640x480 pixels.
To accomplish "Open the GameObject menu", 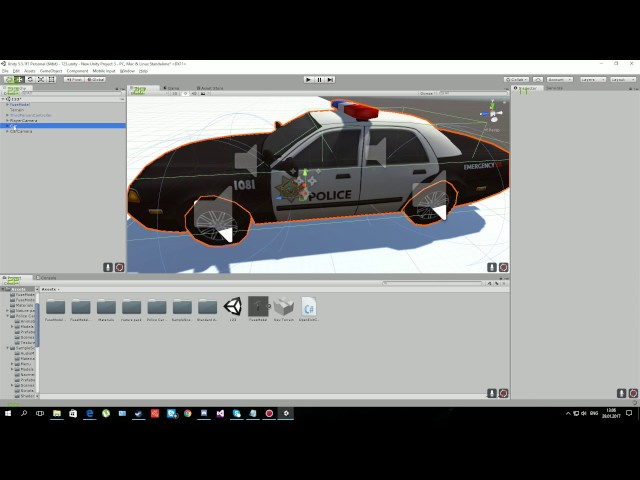I will click(x=50, y=71).
